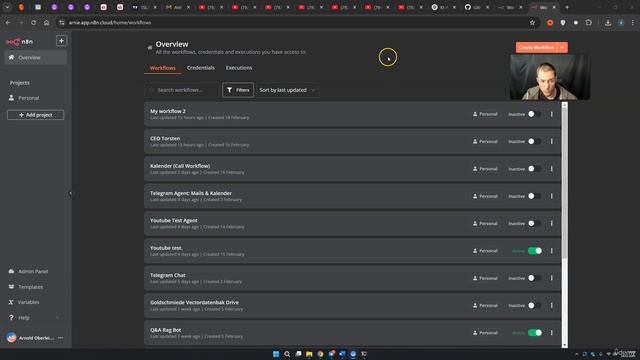Image resolution: width=640 pixels, height=360 pixels.
Task: Open the Windows Start button
Action: (x=276, y=354)
